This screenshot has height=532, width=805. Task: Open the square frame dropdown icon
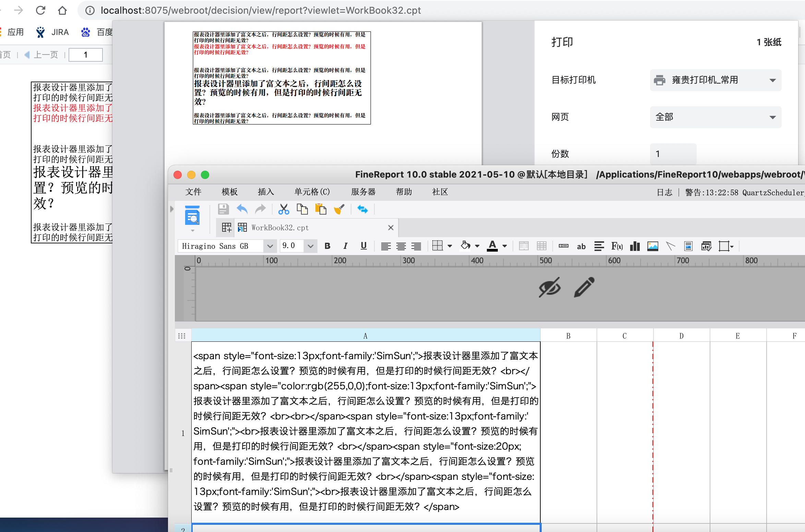point(726,246)
